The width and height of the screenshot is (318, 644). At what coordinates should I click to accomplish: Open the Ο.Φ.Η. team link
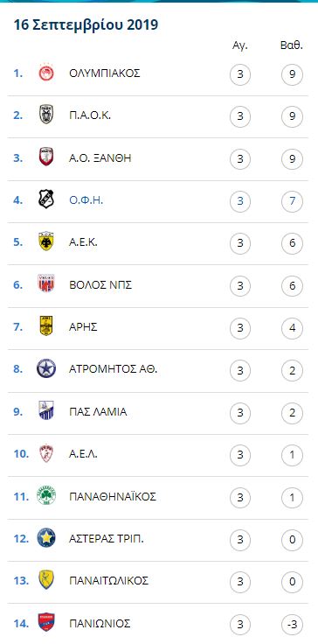coord(86,200)
